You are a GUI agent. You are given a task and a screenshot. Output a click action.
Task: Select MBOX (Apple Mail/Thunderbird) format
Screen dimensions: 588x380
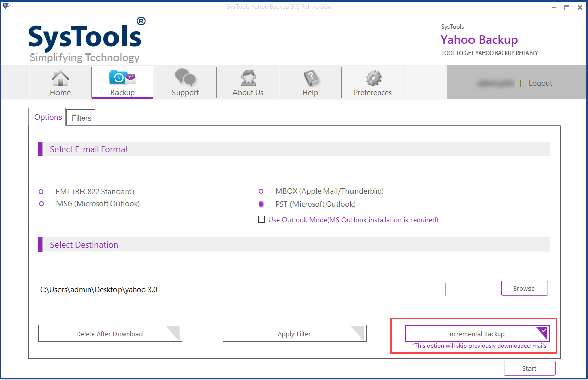click(x=261, y=191)
